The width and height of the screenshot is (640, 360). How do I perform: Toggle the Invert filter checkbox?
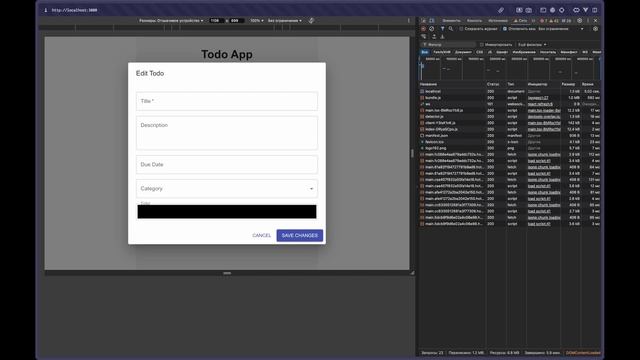click(482, 44)
